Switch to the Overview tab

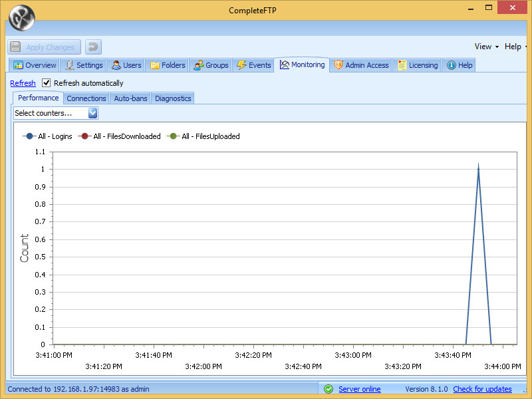click(x=35, y=65)
